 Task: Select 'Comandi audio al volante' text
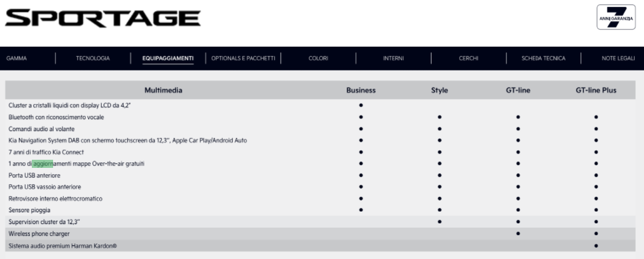coord(41,129)
